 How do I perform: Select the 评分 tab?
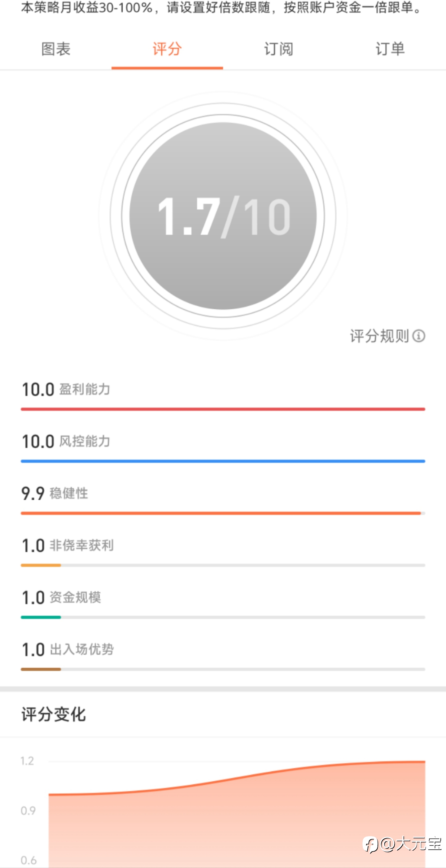pos(167,49)
